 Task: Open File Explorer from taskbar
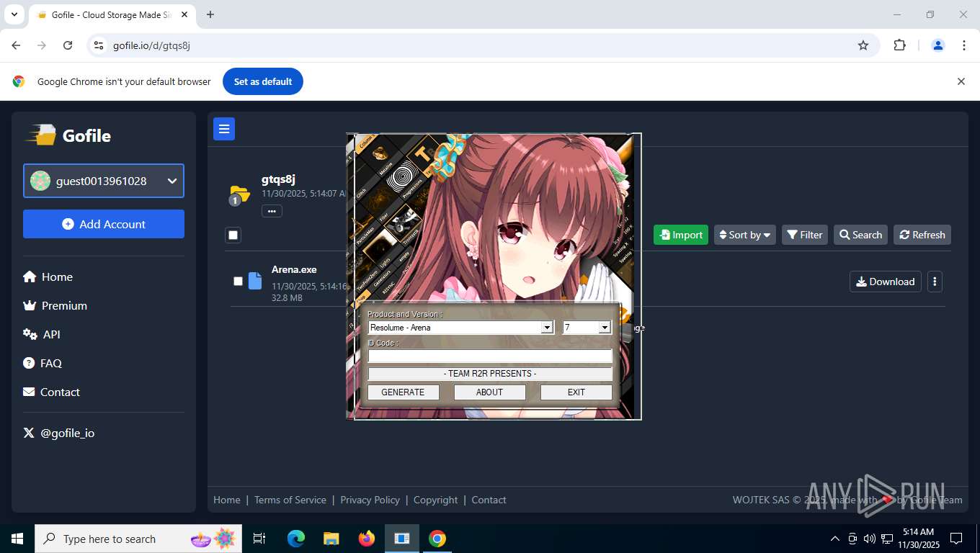pos(331,539)
